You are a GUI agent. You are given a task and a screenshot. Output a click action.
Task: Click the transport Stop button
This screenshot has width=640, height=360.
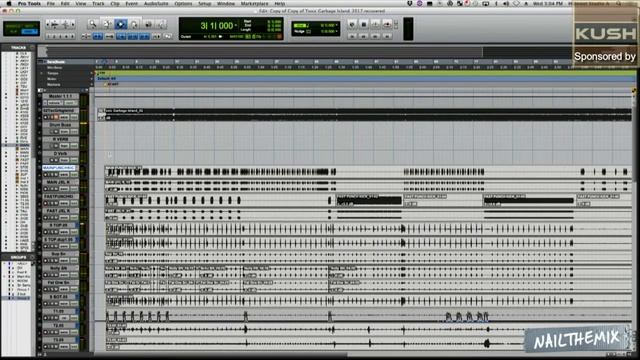pyautogui.click(x=364, y=24)
